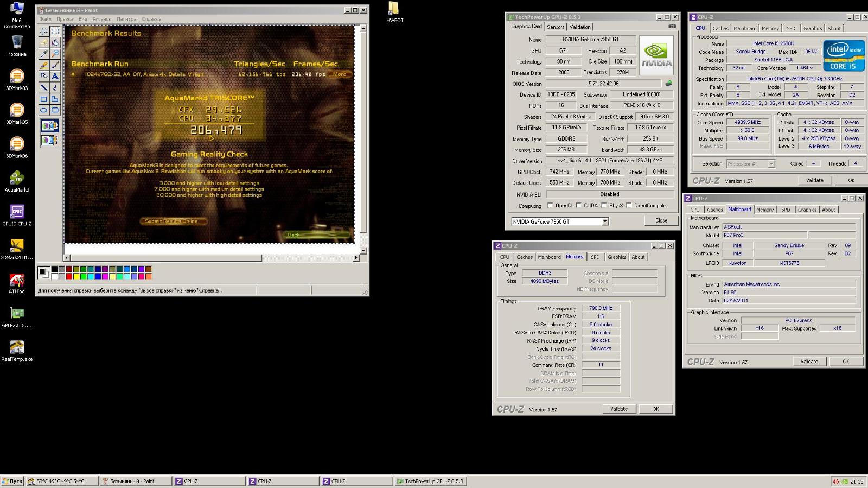Open the 3DMark06 desktop shortcut
Screen dimensions: 868x488
17,147
